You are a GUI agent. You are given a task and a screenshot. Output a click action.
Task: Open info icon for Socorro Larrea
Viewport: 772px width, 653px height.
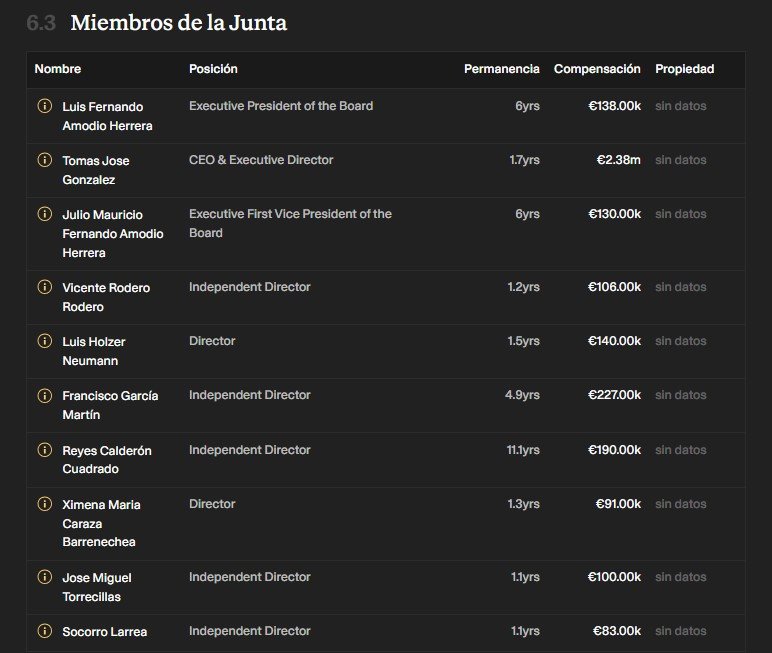click(x=44, y=631)
